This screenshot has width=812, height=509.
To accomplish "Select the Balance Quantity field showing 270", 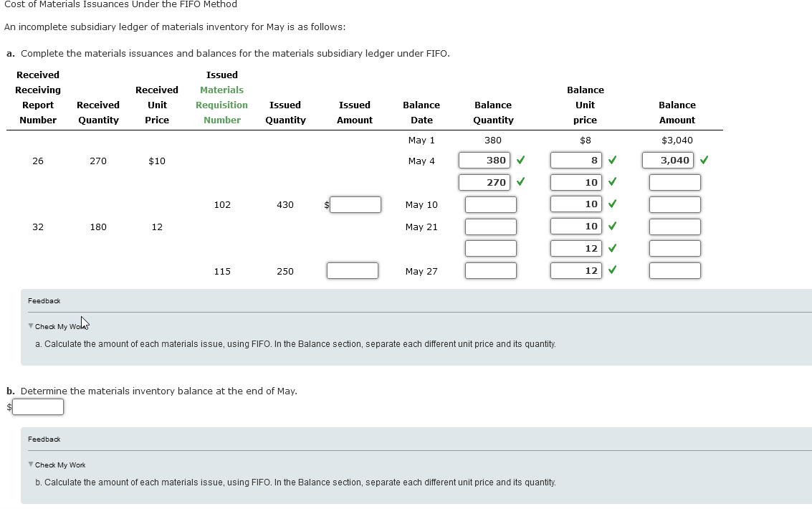I will click(484, 182).
